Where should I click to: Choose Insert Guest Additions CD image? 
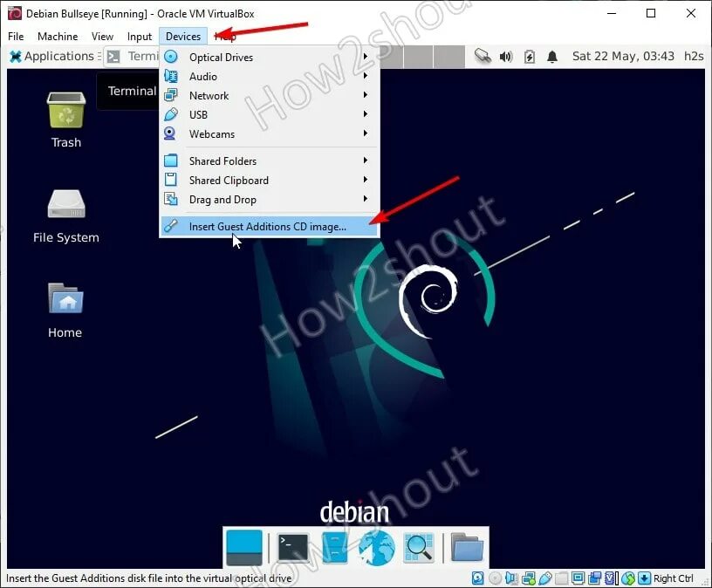(270, 226)
